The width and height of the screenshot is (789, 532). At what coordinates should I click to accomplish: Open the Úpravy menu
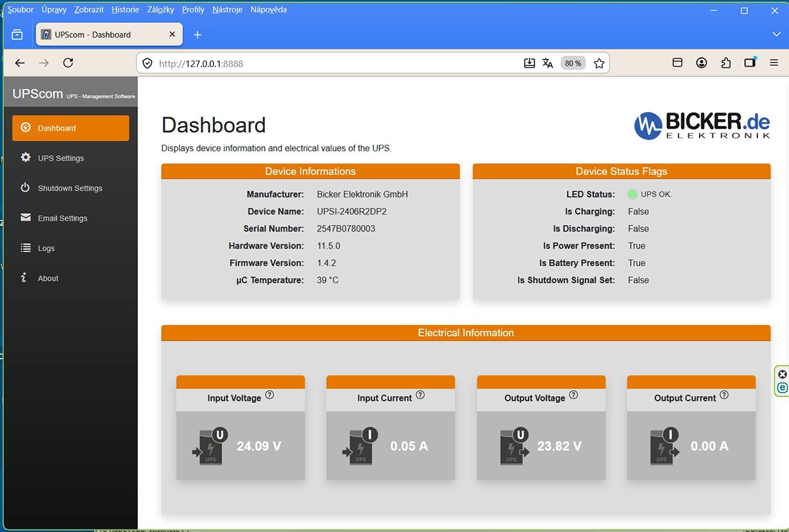pyautogui.click(x=54, y=10)
